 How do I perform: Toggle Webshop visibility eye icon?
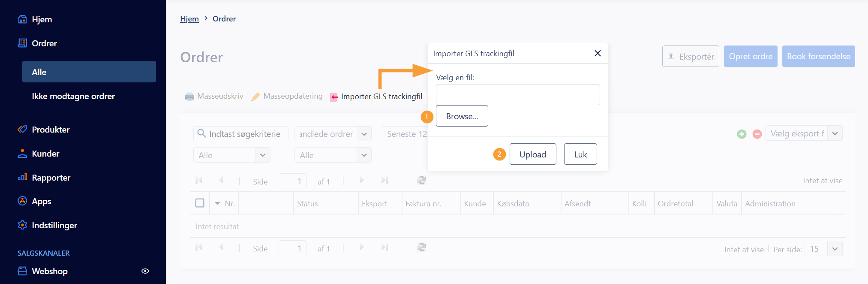pos(145,271)
